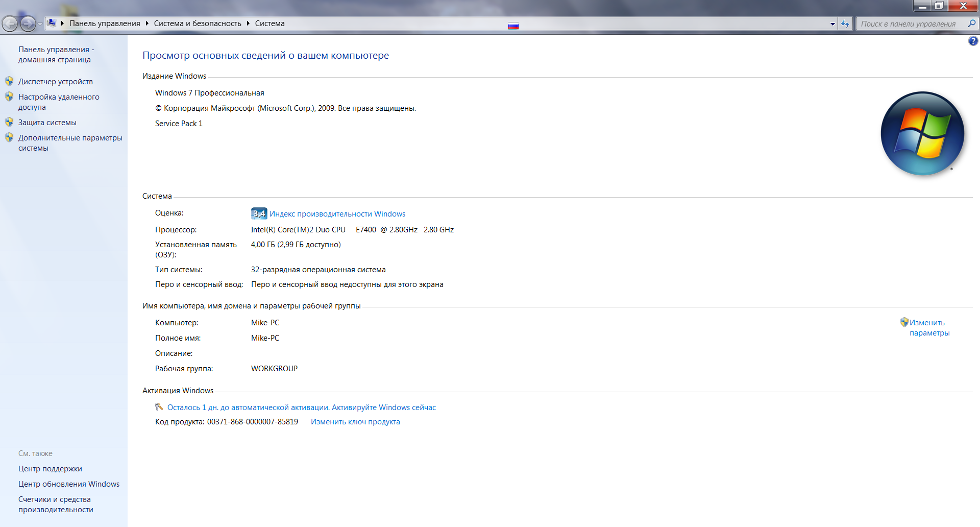Click the shield icon beside 'Диспетчер устройств'
This screenshot has height=527, width=980.
click(x=9, y=81)
